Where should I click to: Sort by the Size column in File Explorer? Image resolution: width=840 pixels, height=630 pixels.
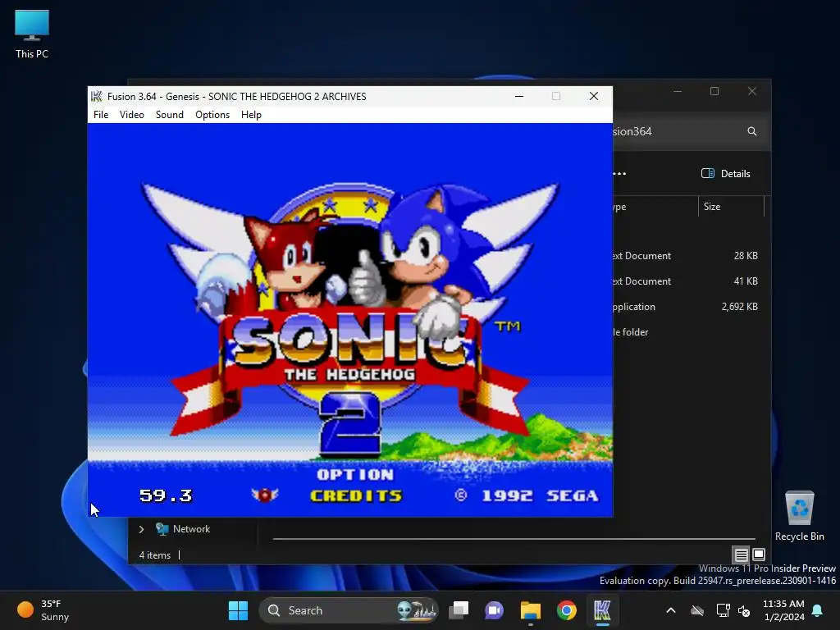pyautogui.click(x=731, y=206)
